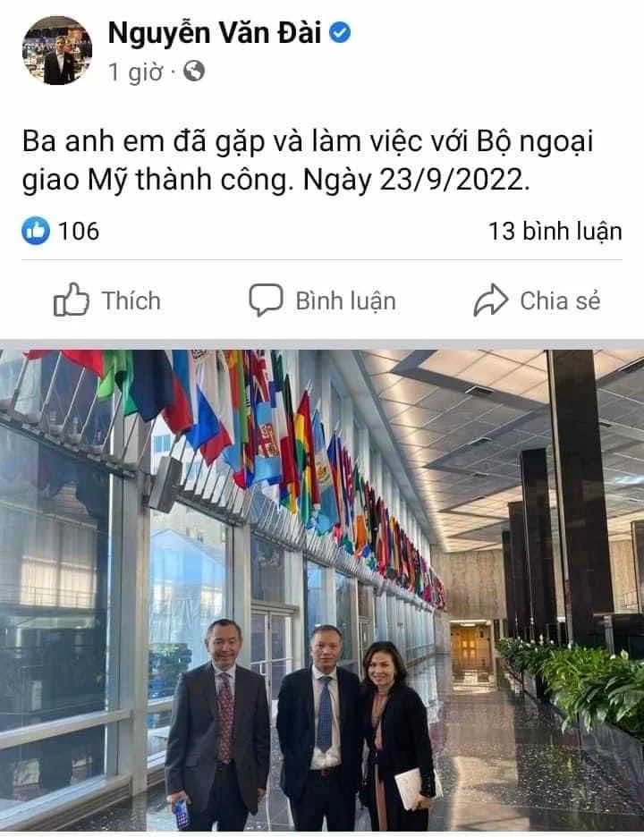Image resolution: width=644 pixels, height=837 pixels.
Task: Click the blue like reaction icon
Action: [x=36, y=231]
